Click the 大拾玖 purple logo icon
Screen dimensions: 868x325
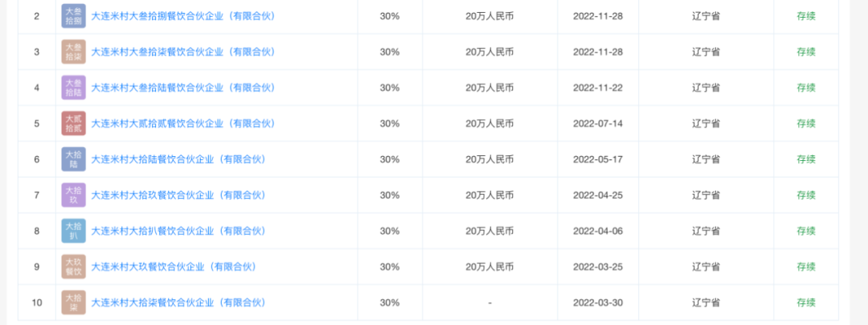(x=74, y=195)
